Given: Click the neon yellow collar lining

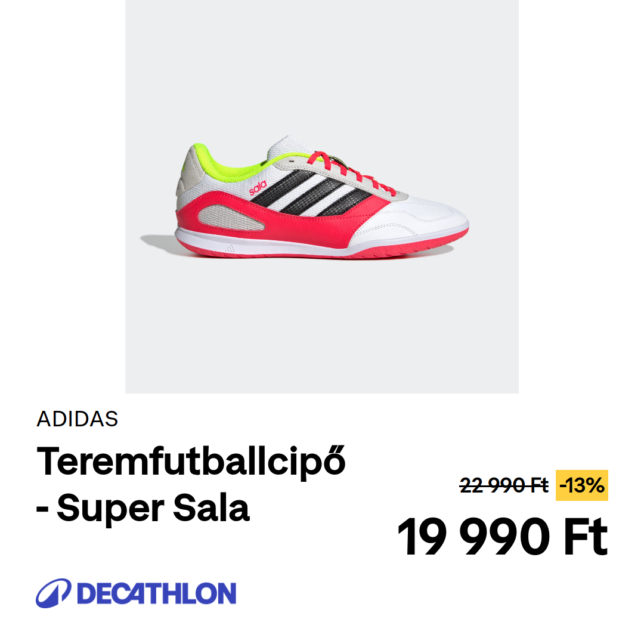Looking at the screenshot, I should (x=238, y=165).
